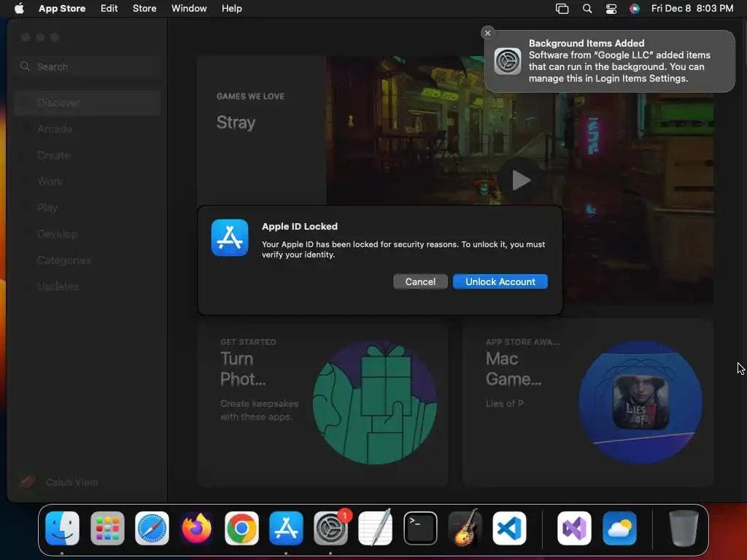Open Spotlight search in menu bar

click(x=587, y=9)
